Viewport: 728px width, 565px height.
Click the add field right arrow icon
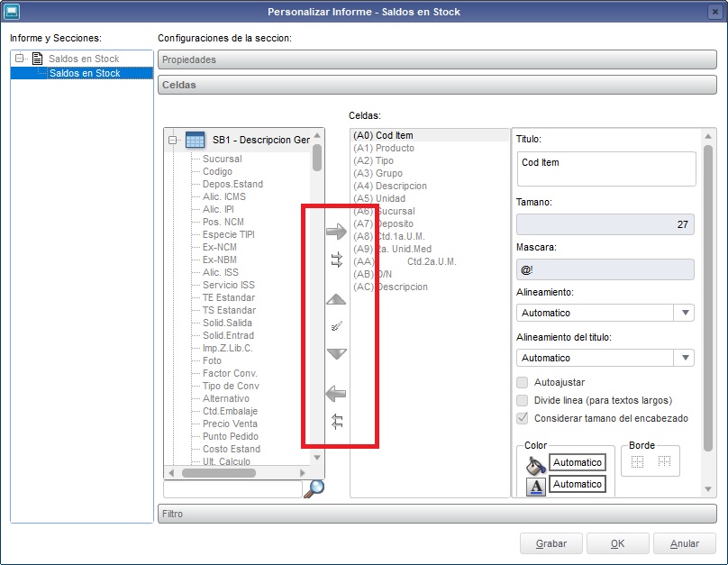pos(336,232)
